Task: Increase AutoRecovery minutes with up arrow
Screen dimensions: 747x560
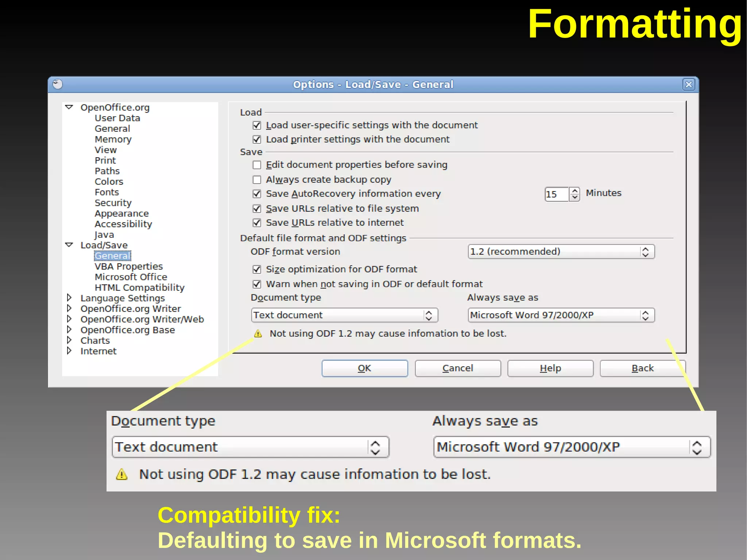Action: [x=575, y=190]
